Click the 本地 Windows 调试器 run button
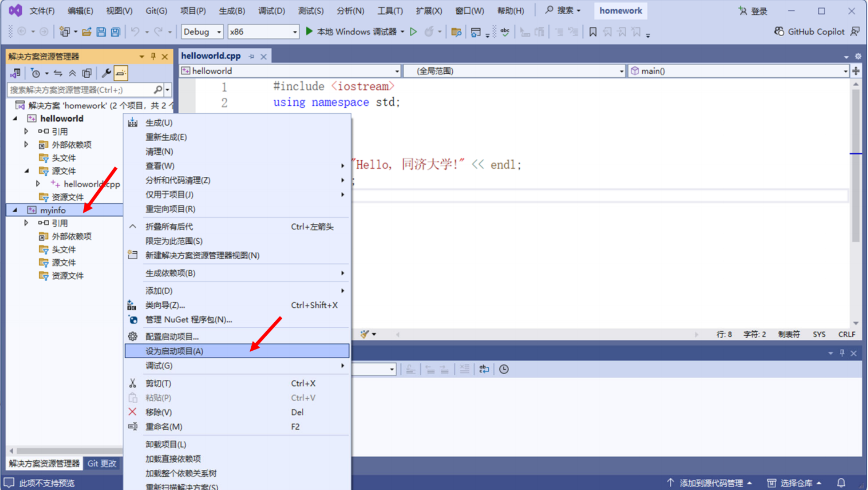Screen dimensions: 868x490 tap(351, 32)
